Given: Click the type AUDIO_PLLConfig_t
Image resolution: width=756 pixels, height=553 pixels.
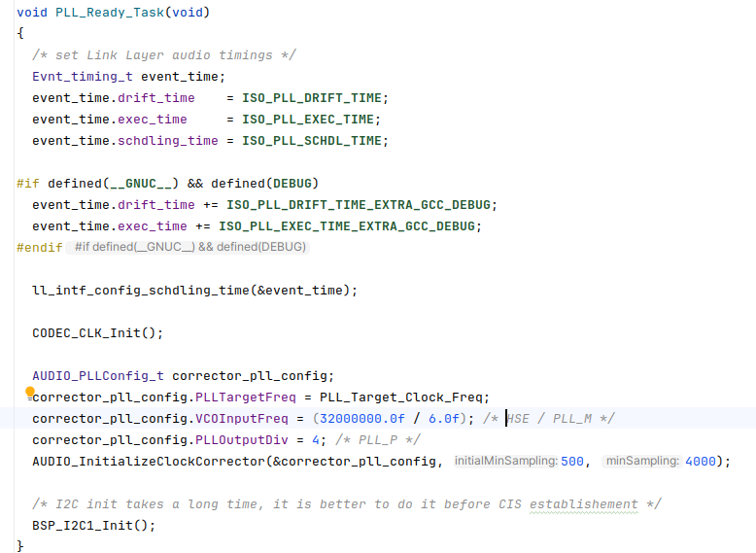Looking at the screenshot, I should [98, 375].
